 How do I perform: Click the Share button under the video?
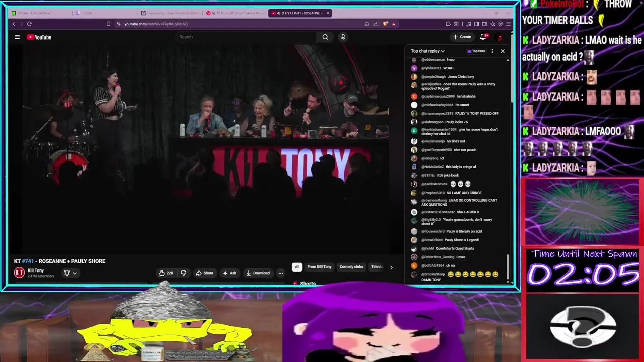pos(205,273)
